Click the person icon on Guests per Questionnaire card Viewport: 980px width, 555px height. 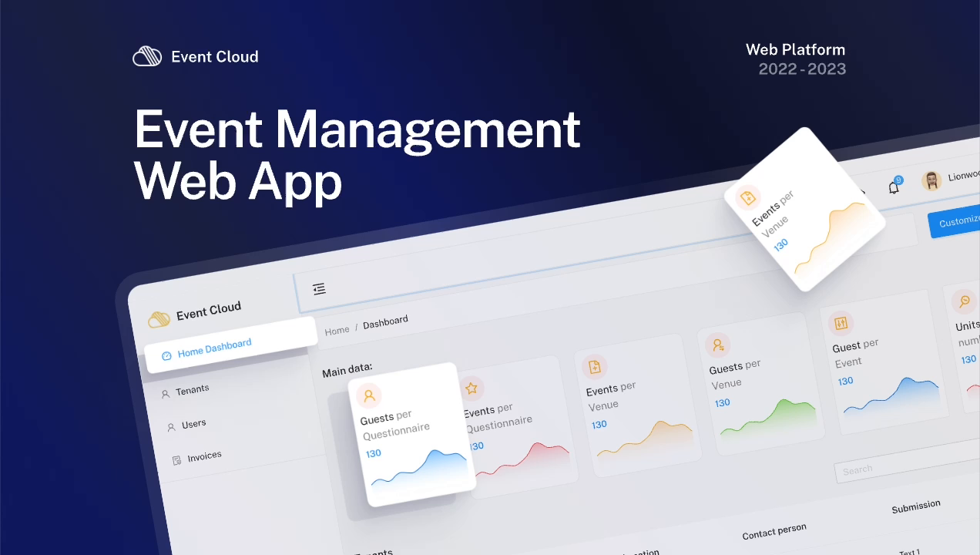(369, 396)
